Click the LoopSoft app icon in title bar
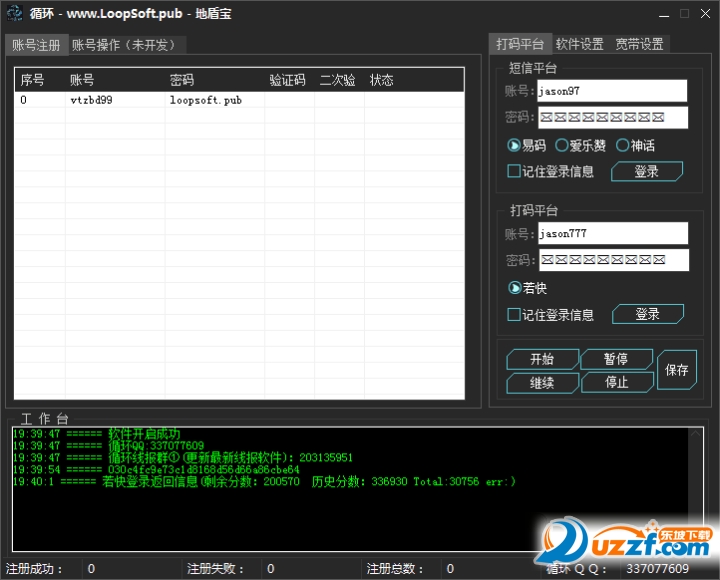This screenshot has height=580, width=720. point(15,13)
